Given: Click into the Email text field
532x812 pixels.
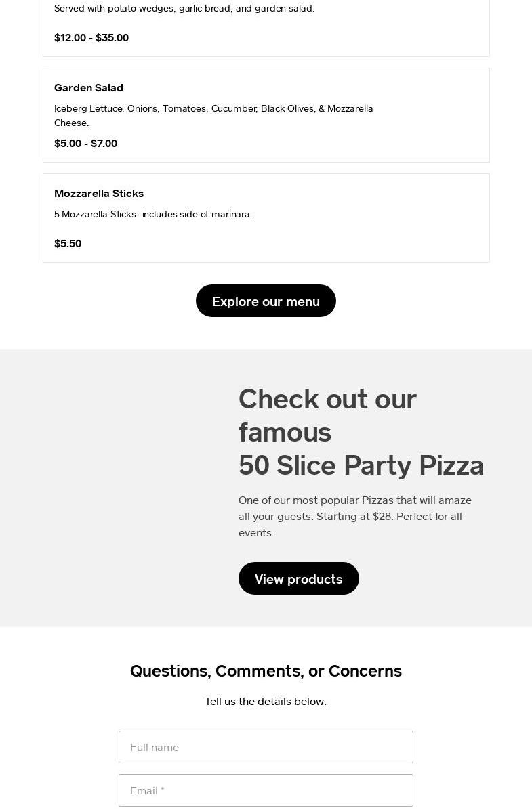Looking at the screenshot, I should point(266,790).
